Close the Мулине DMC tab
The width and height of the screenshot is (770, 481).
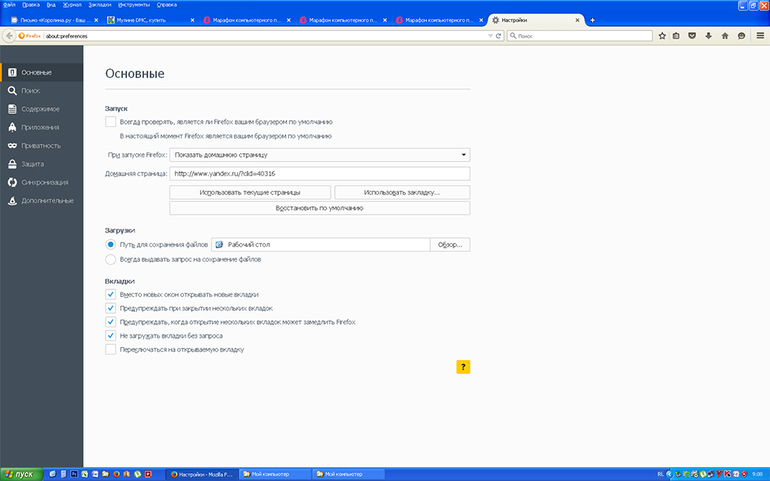click(192, 20)
